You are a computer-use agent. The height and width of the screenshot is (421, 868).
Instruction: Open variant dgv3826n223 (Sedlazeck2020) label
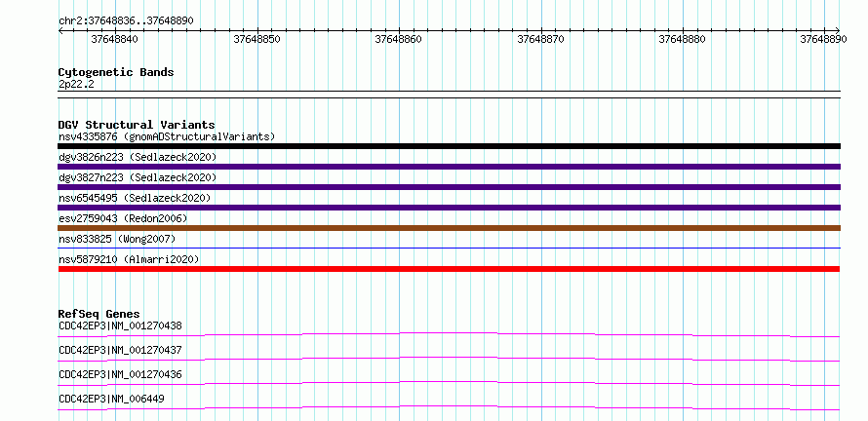138,157
